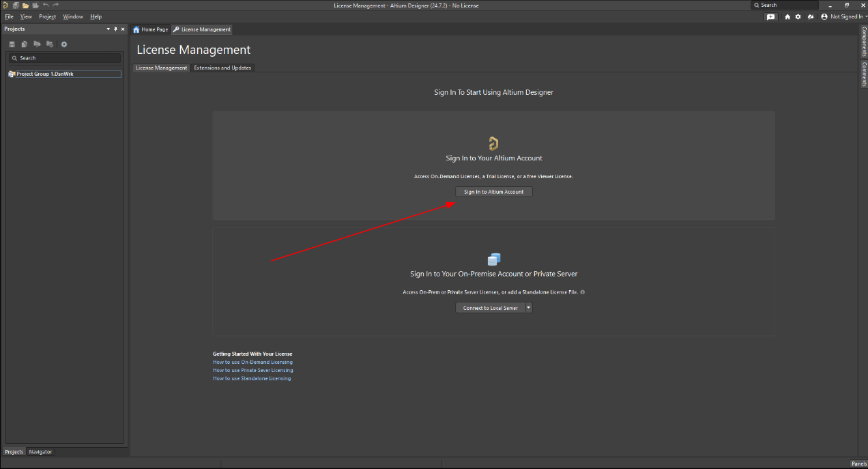Viewport: 868px width, 469px height.
Task: Open the Window menu
Action: (x=73, y=17)
